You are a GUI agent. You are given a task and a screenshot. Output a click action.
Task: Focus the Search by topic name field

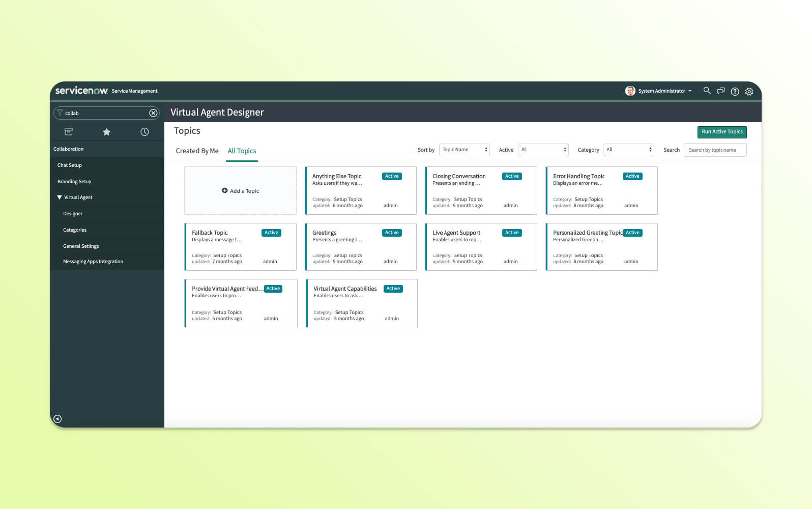coord(715,150)
